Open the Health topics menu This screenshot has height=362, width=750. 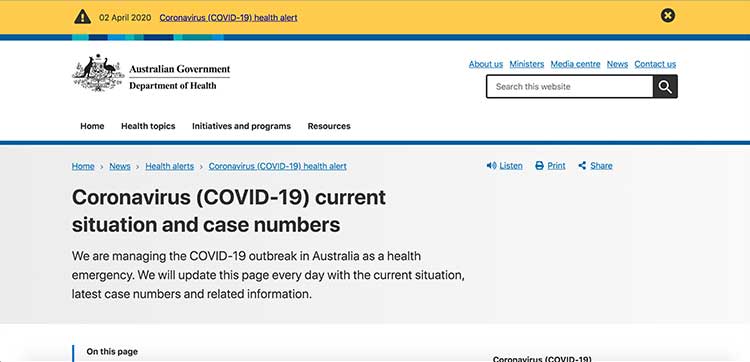pos(148,126)
